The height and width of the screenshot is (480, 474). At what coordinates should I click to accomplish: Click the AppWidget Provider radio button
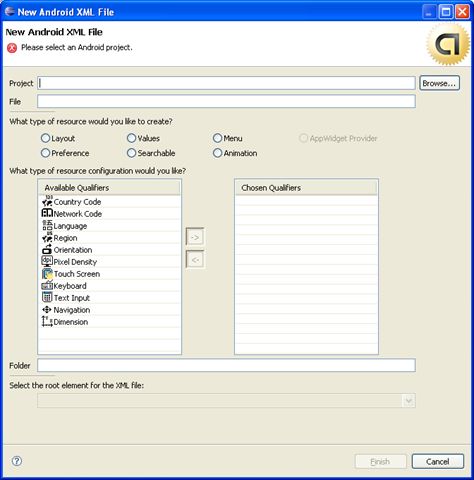[303, 138]
